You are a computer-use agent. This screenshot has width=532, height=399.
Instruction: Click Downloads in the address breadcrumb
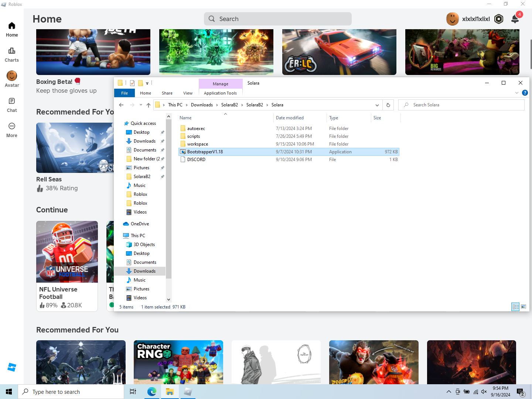(x=202, y=105)
